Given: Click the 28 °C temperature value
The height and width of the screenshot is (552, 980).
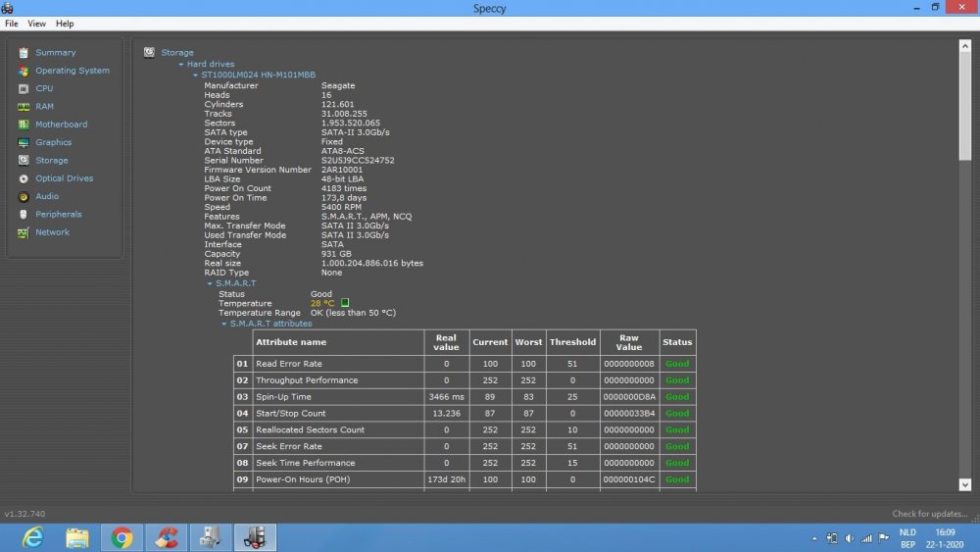Looking at the screenshot, I should click(322, 303).
